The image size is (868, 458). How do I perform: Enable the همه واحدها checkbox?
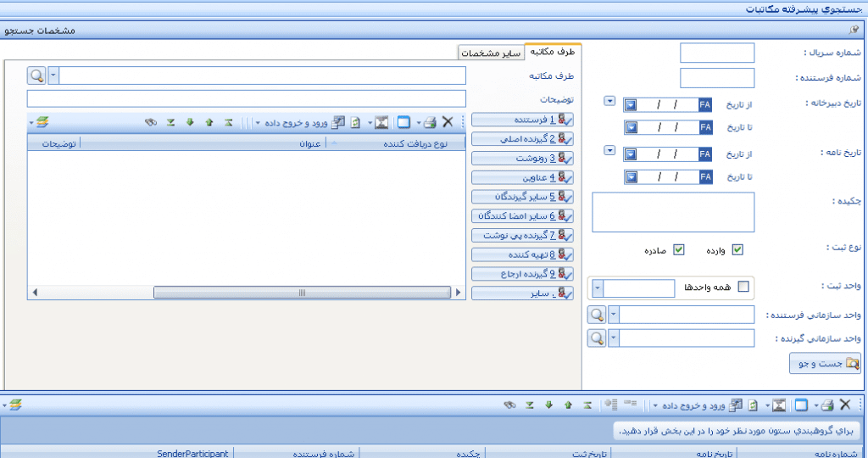[x=744, y=287]
